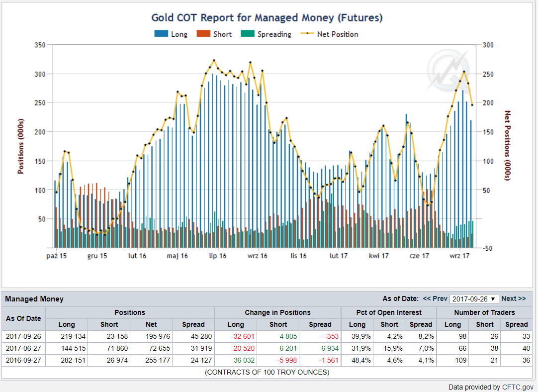Click the x-axis label kwi 17

379,256
